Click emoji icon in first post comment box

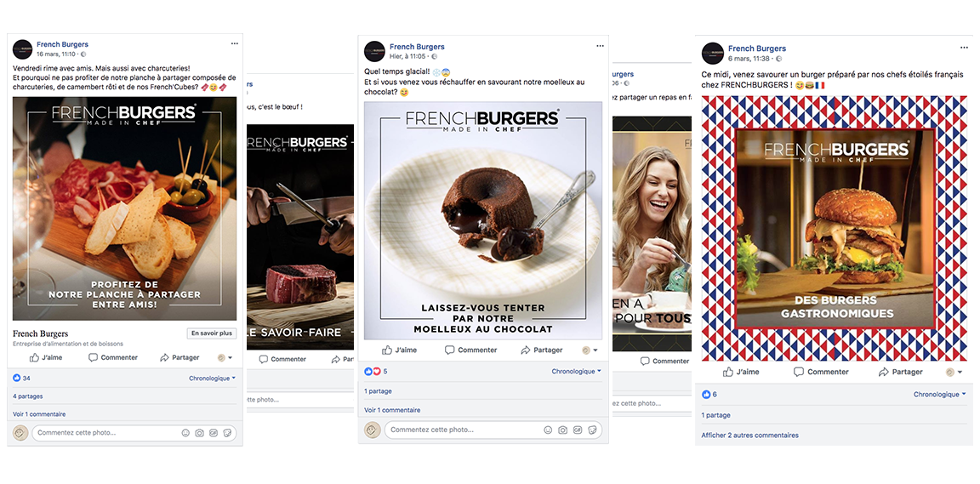185,433
